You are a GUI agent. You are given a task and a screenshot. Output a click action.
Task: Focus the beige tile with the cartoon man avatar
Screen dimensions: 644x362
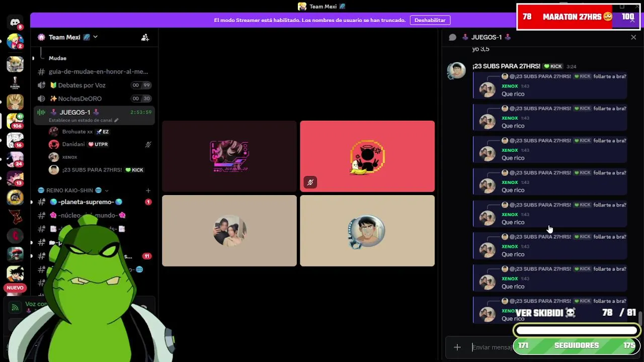click(x=367, y=231)
